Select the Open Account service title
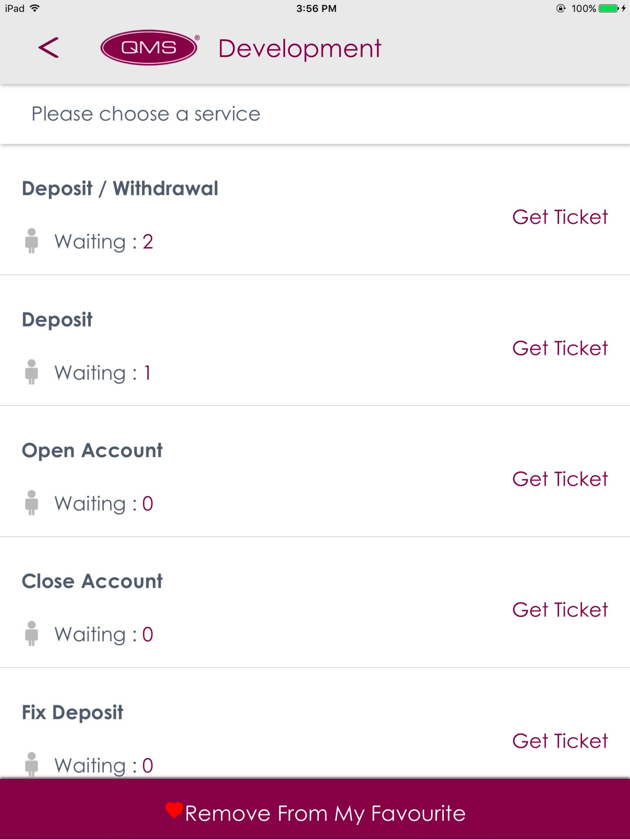This screenshot has height=840, width=630. [92, 451]
